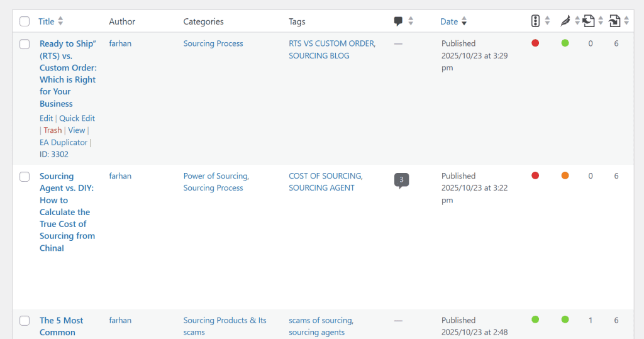Image resolution: width=644 pixels, height=339 pixels.
Task: Click green readability dot in Ready to Ship row
Action: [x=565, y=43]
